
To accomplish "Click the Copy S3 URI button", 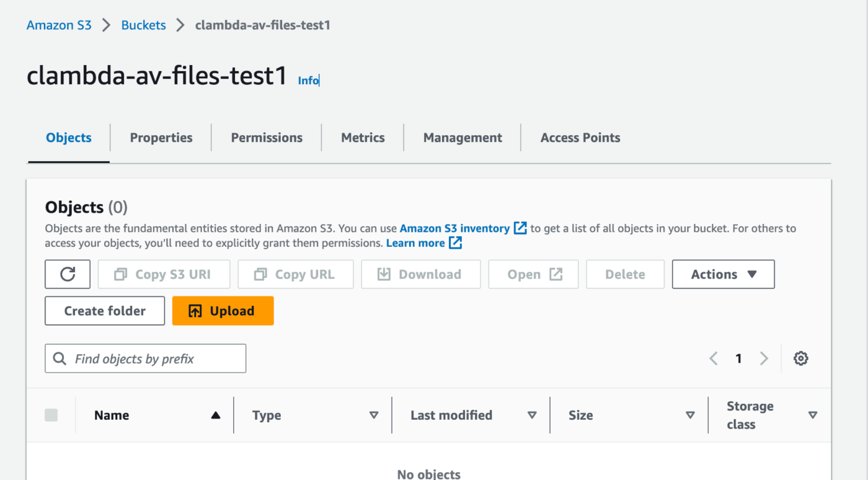I will click(x=164, y=274).
